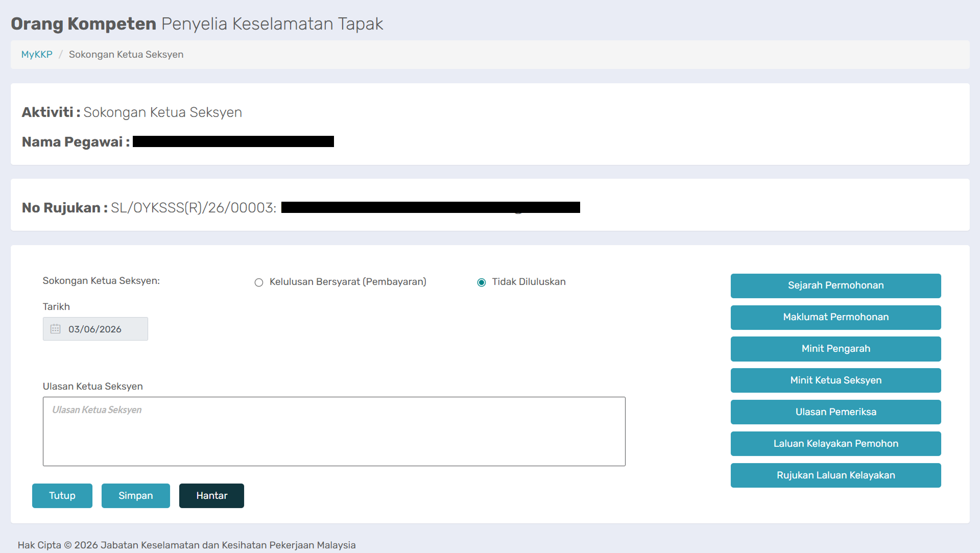The image size is (980, 553).
Task: Open Ulasan Pemeriksa
Action: 835,412
